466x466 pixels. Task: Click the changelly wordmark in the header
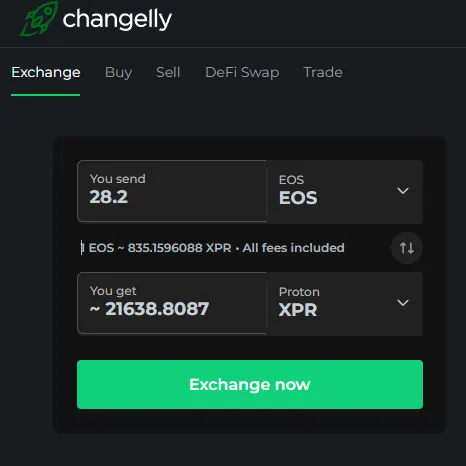click(117, 19)
